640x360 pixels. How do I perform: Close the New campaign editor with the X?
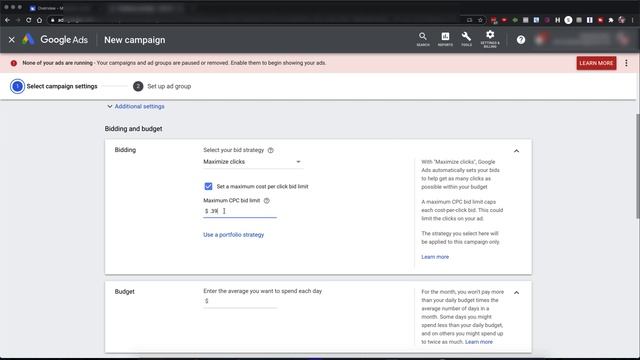tap(11, 40)
